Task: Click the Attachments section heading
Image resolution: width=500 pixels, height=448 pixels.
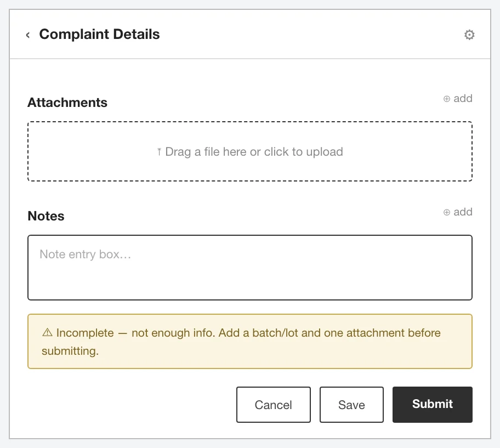Action: pos(67,103)
